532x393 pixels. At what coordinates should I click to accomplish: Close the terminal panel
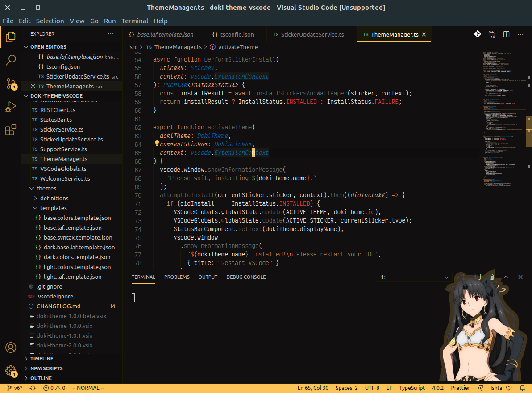pos(520,277)
